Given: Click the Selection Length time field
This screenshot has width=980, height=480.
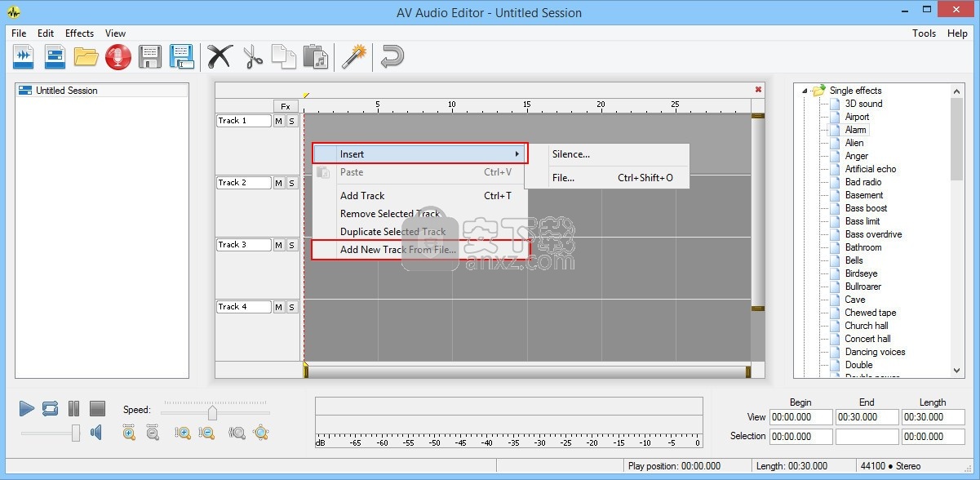Looking at the screenshot, I should (x=933, y=437).
